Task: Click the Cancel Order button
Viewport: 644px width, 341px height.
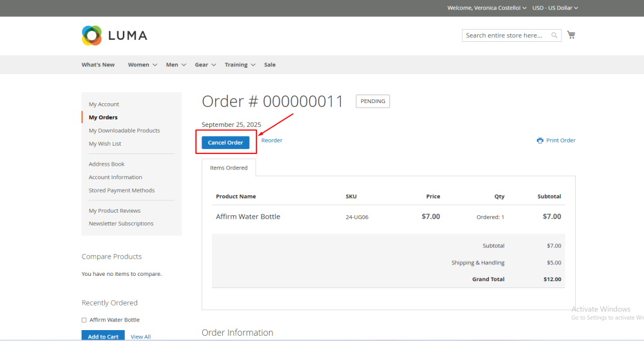Action: 225,142
